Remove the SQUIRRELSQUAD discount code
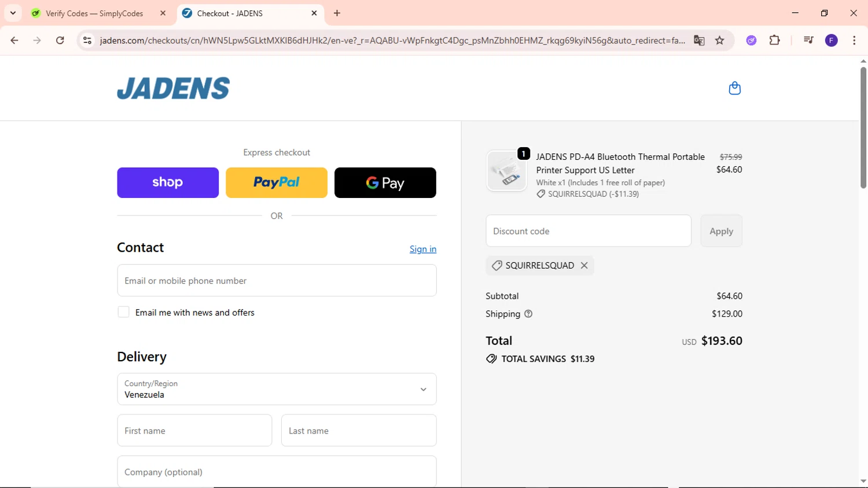 [584, 265]
